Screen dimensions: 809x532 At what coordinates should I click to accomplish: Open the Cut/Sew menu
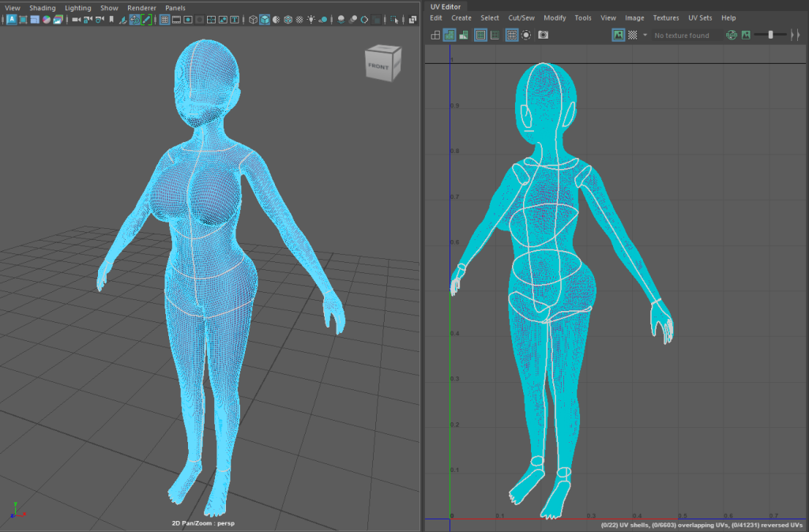tap(521, 17)
